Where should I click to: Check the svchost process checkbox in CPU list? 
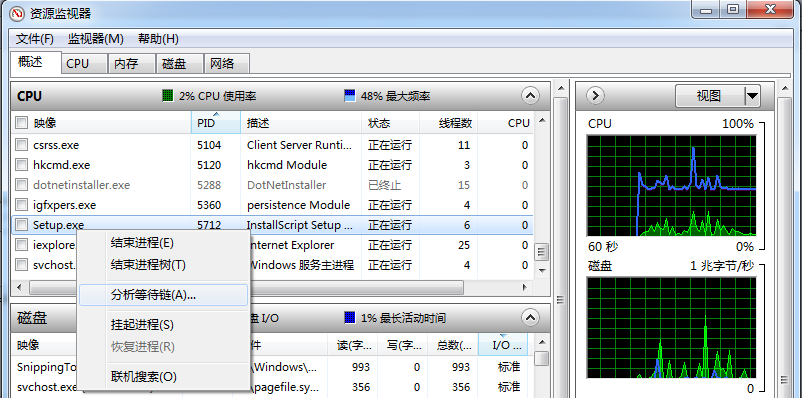pyautogui.click(x=21, y=265)
